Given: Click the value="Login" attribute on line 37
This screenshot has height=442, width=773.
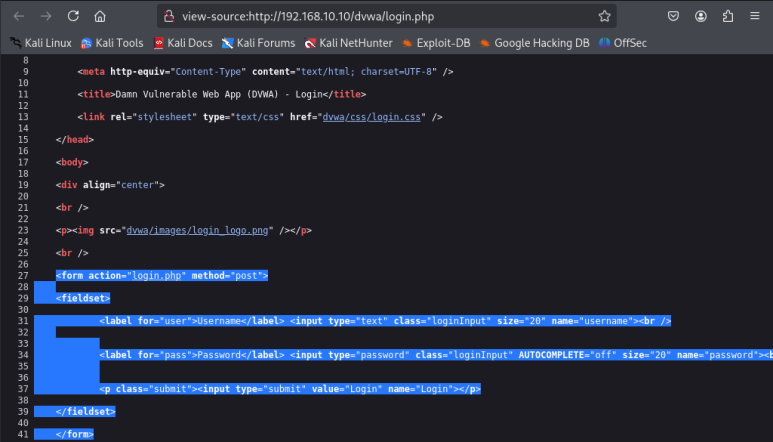Looking at the screenshot, I should coord(347,389).
